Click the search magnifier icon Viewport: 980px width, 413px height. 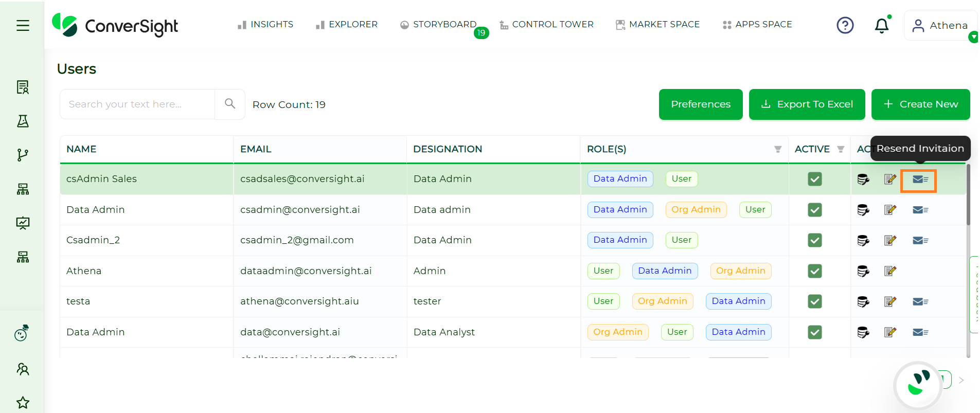(230, 104)
